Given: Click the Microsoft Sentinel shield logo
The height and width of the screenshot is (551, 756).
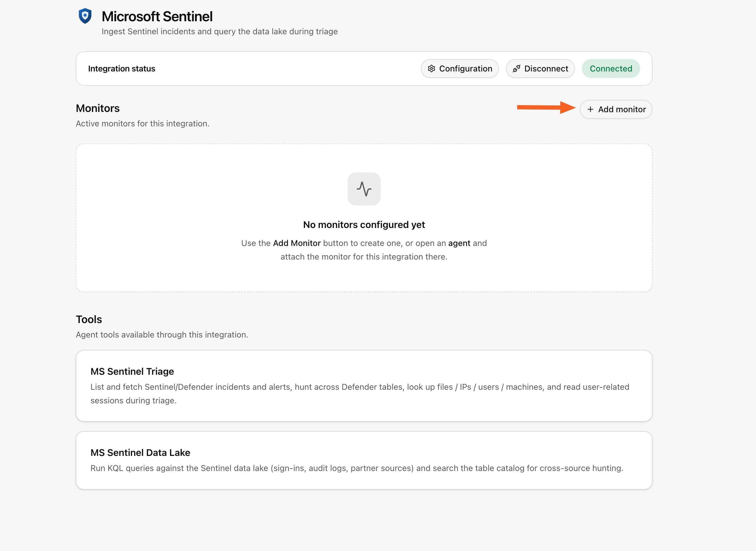Looking at the screenshot, I should pos(85,16).
